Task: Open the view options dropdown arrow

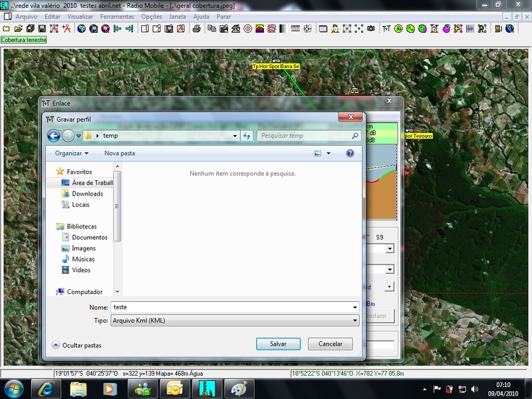Action: (x=329, y=153)
